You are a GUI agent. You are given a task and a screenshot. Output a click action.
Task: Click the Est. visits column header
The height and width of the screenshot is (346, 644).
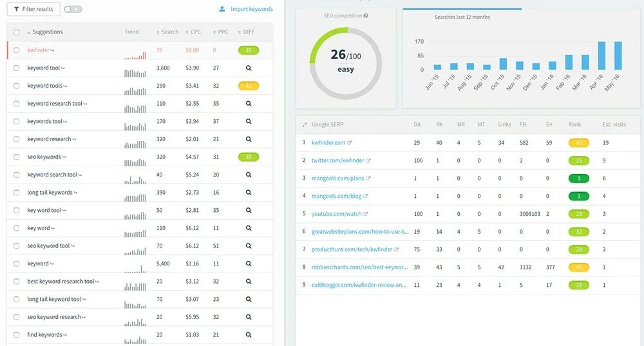614,124
